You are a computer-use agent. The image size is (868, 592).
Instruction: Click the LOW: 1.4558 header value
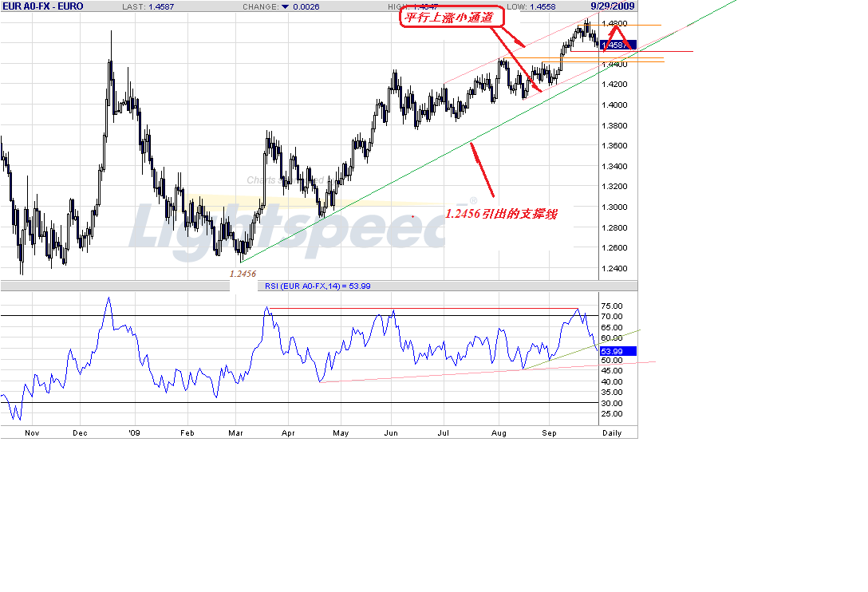[x=531, y=6]
